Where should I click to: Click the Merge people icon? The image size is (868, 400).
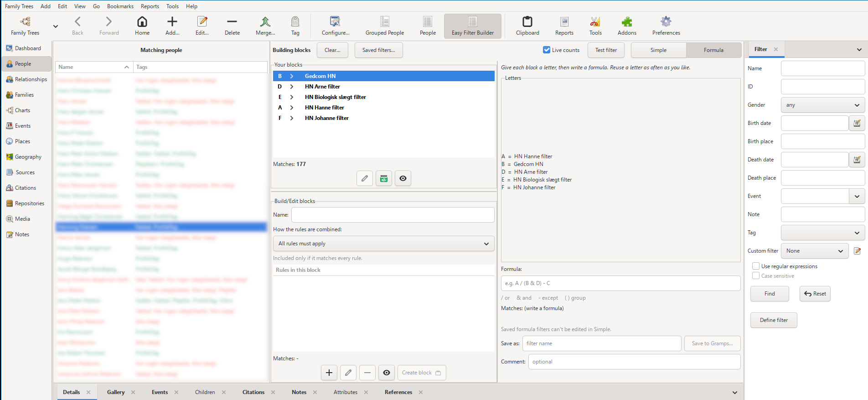[265, 26]
